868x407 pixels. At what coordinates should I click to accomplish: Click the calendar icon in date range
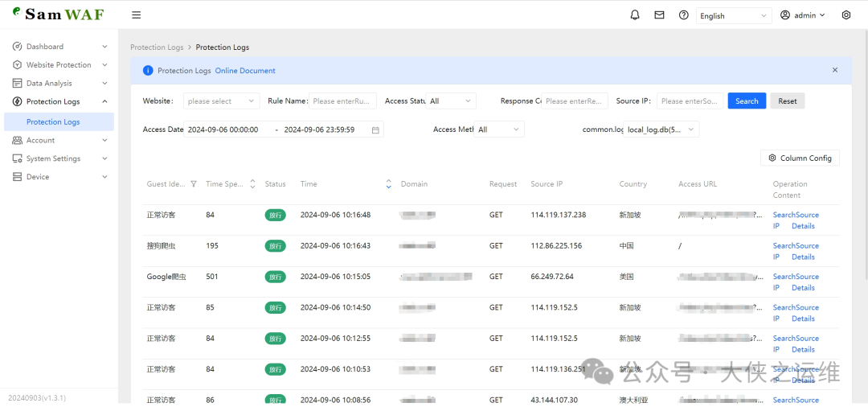coord(375,130)
